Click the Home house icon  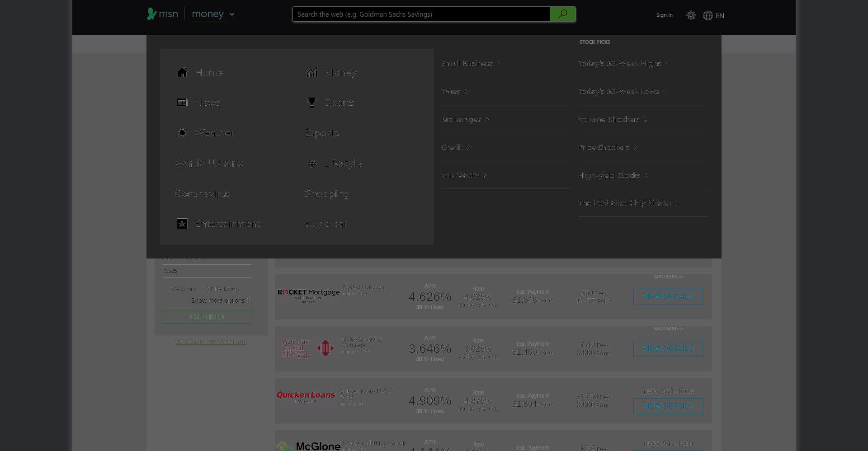(182, 72)
